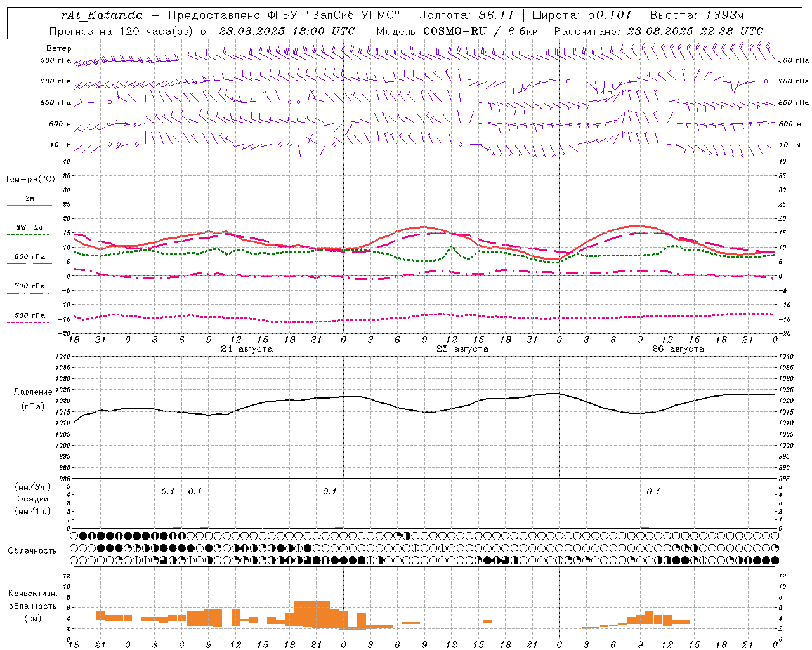
Task: Click the dashed line under Td 2м legend
Action: (29, 235)
